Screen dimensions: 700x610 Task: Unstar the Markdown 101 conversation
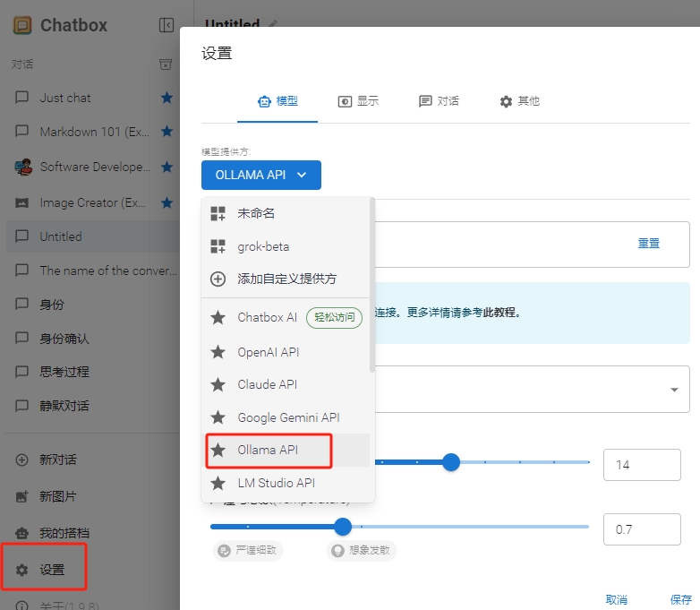167,132
